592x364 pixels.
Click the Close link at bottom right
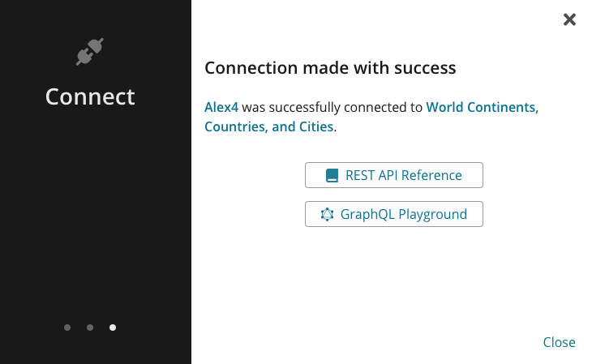pos(559,342)
